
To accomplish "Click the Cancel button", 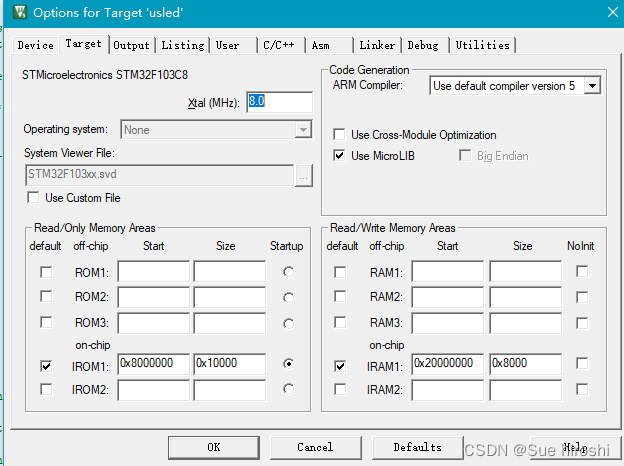I will coord(316,448).
